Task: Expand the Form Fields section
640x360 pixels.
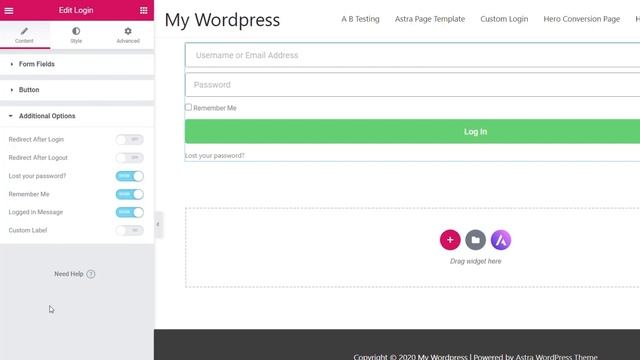Action: click(77, 64)
